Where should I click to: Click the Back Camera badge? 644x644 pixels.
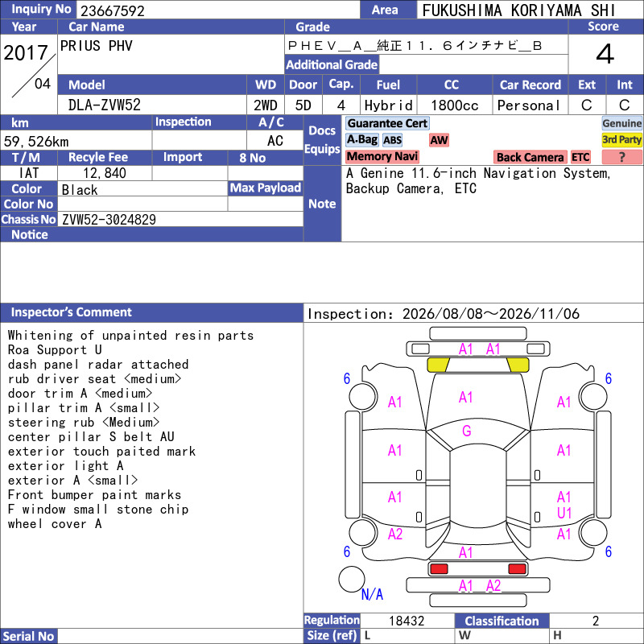(530, 157)
